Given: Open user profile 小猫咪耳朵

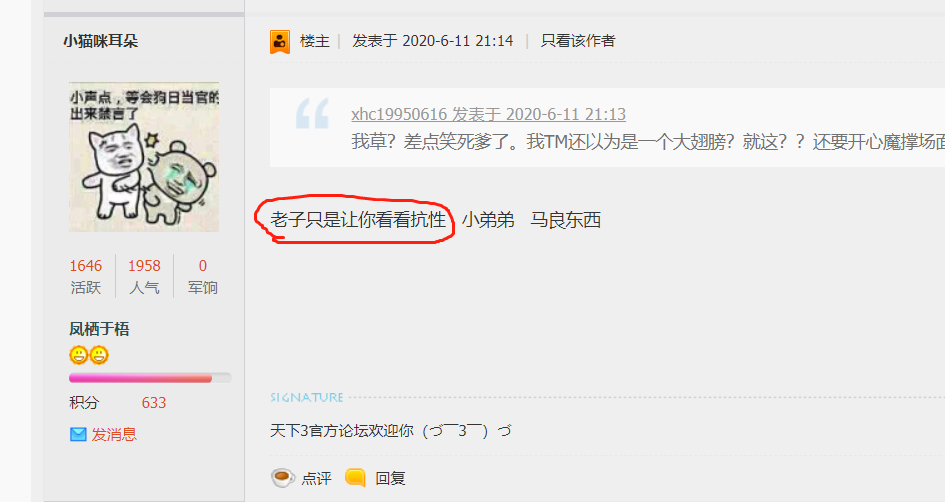Looking at the screenshot, I should point(101,41).
